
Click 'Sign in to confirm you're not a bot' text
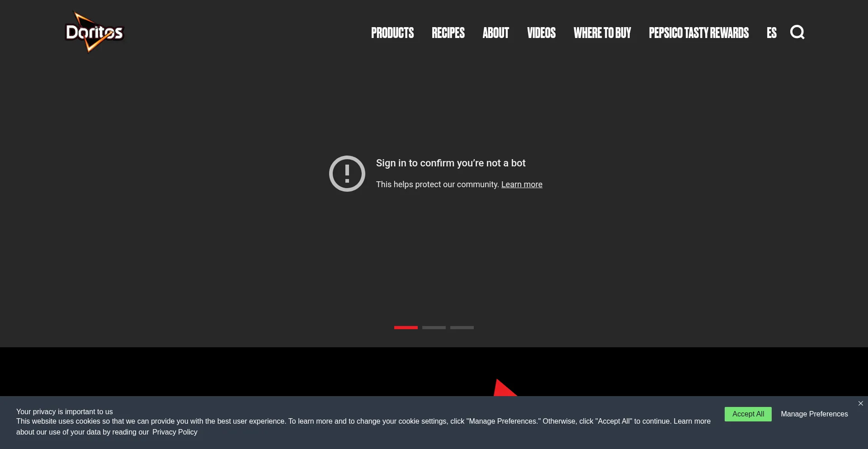point(451,163)
